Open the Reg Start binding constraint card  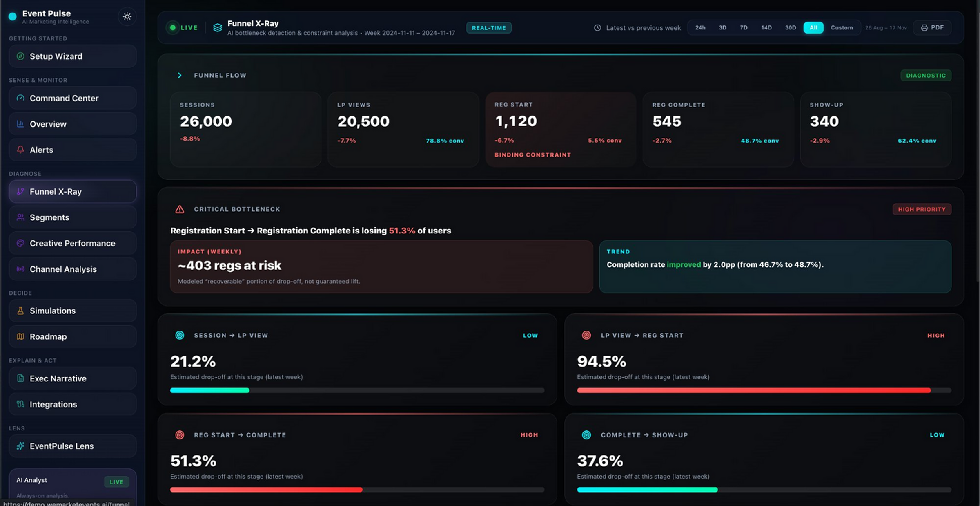coord(560,129)
